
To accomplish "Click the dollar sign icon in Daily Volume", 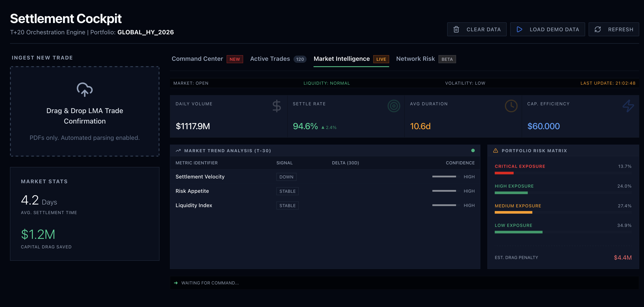I will [x=277, y=106].
